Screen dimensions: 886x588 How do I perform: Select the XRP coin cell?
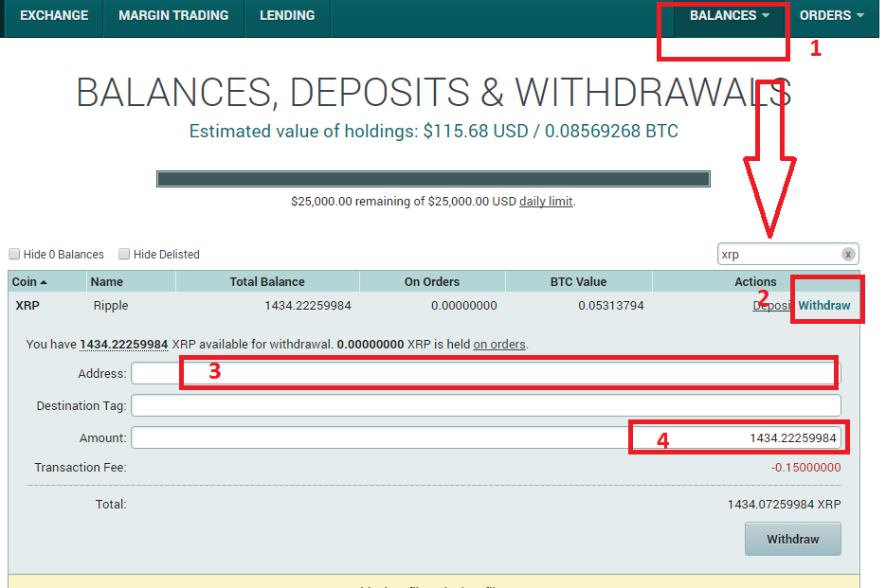coord(27,306)
